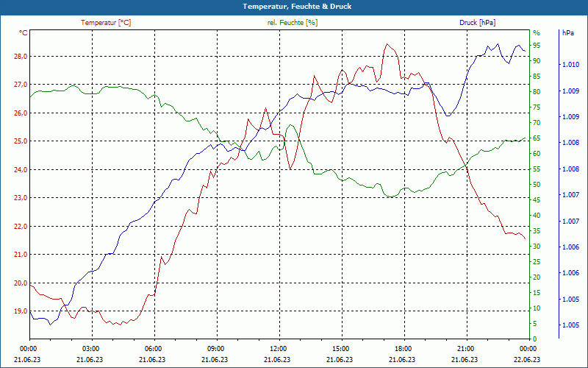Viewport: 588px width, 368px height.
Task: Click the '15' humidity axis value
Action: point(537,293)
